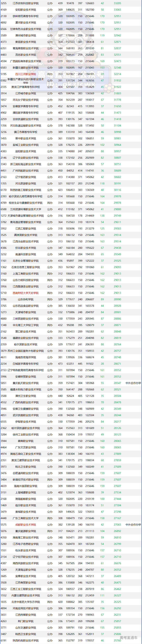Viewport: 142px width, 644px height.
Task: Click the 娄底职业技术学院 name
Action: 26,42
